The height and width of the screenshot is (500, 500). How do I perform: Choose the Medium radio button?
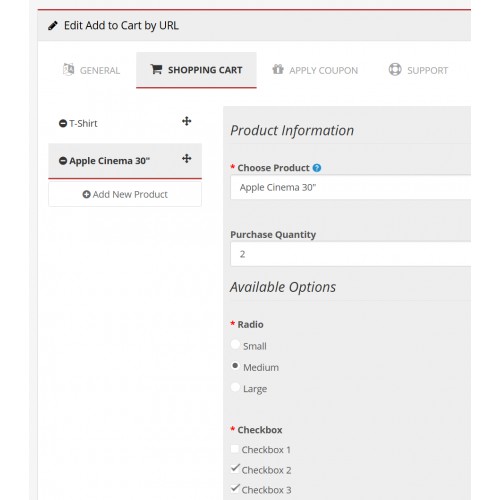[x=235, y=366]
